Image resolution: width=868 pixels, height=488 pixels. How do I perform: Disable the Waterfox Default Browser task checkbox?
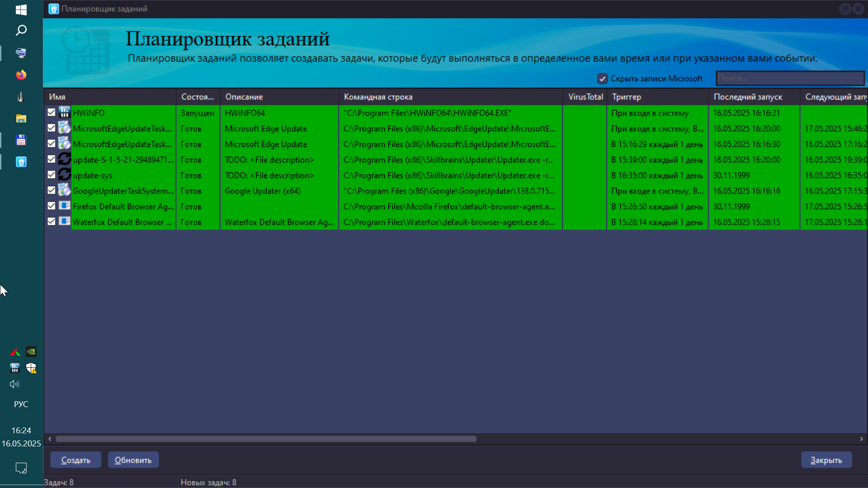(x=51, y=221)
